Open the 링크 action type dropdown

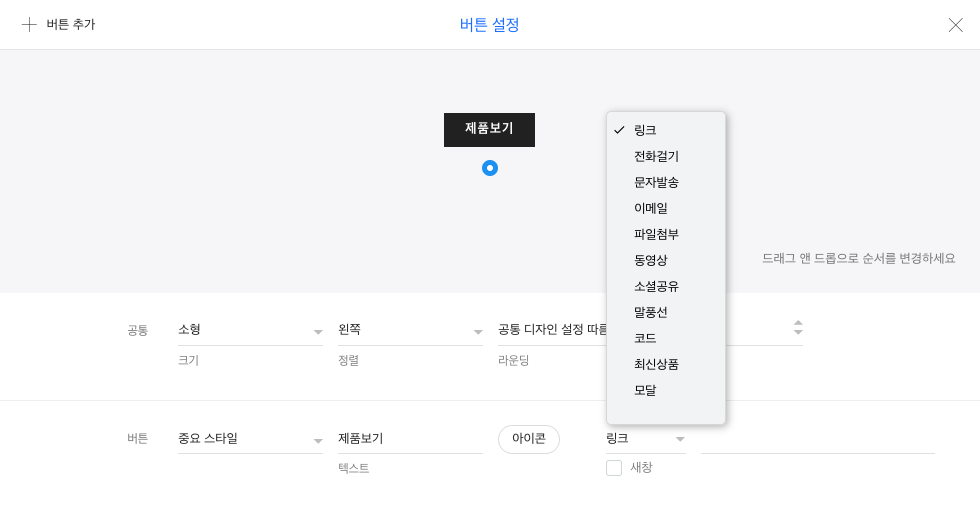(645, 439)
